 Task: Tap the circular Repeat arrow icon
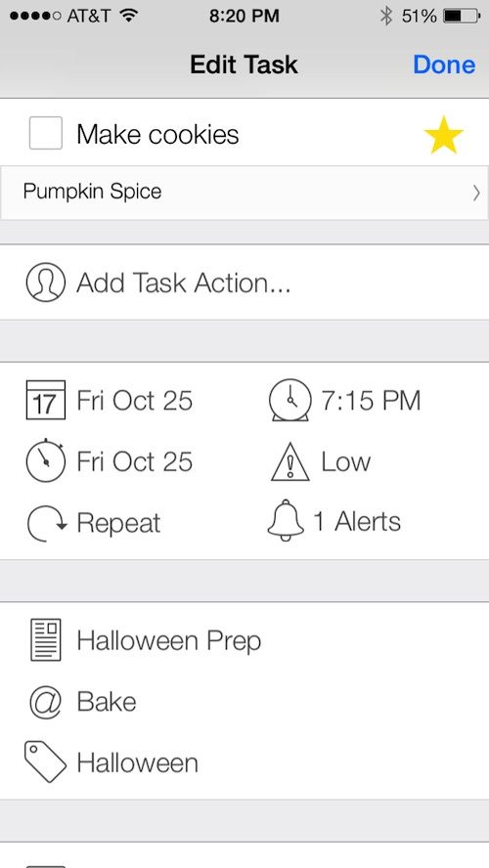point(47,523)
